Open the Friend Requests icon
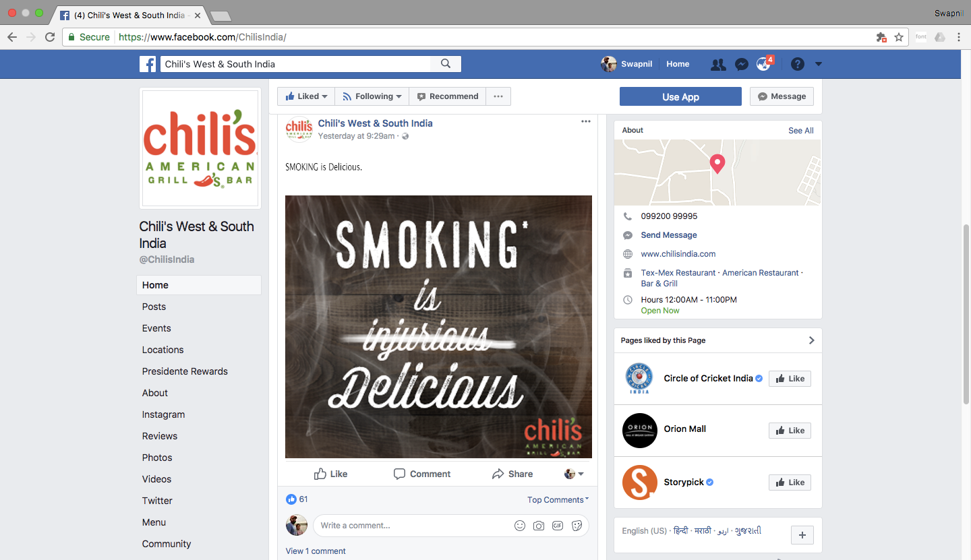 pyautogui.click(x=718, y=64)
